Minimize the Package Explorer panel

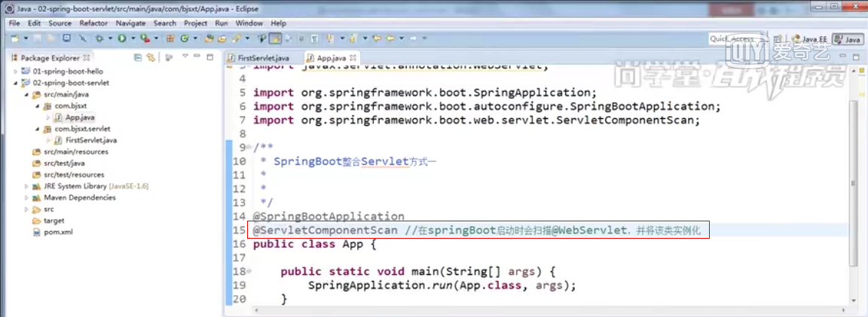point(197,56)
